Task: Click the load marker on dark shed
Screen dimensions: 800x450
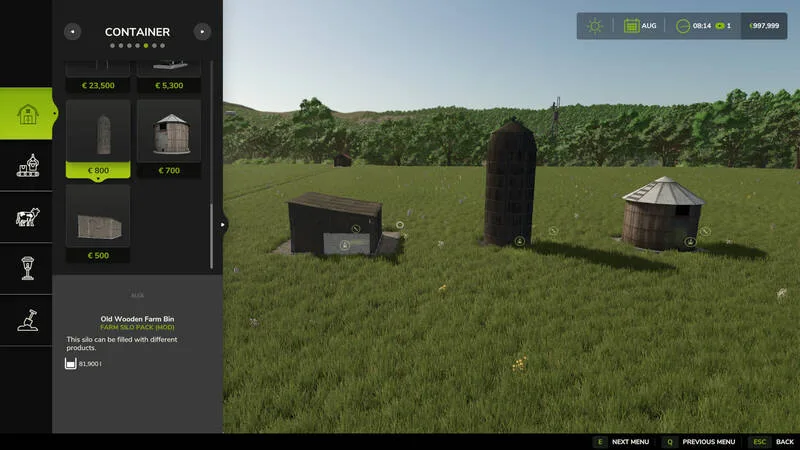Action: click(345, 245)
